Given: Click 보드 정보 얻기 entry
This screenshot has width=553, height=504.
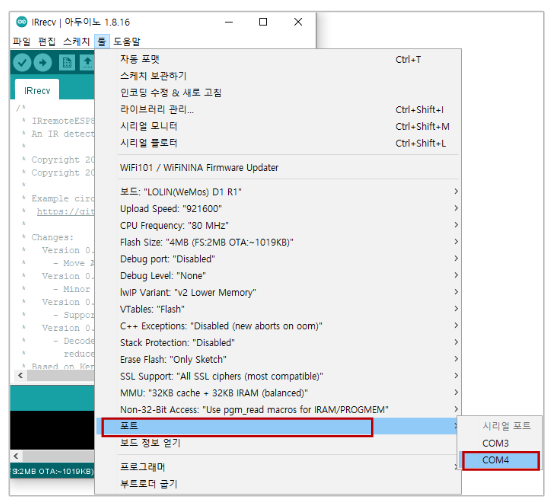Looking at the screenshot, I should point(278,443).
